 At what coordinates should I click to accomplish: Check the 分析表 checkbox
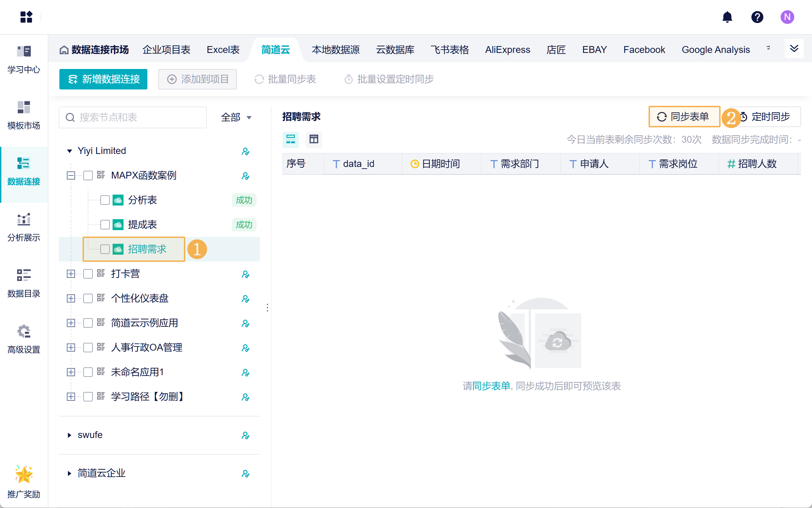[105, 200]
